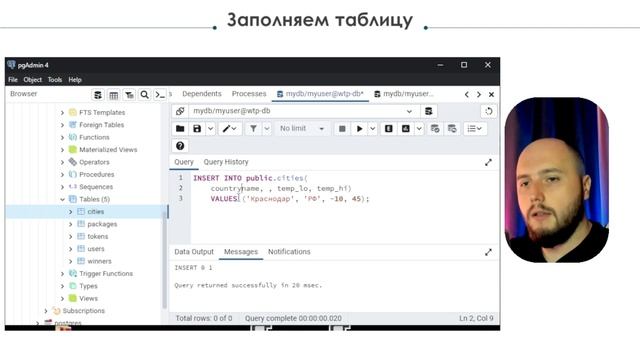
Task: Expand the Functions node
Action: pyautogui.click(x=62, y=138)
